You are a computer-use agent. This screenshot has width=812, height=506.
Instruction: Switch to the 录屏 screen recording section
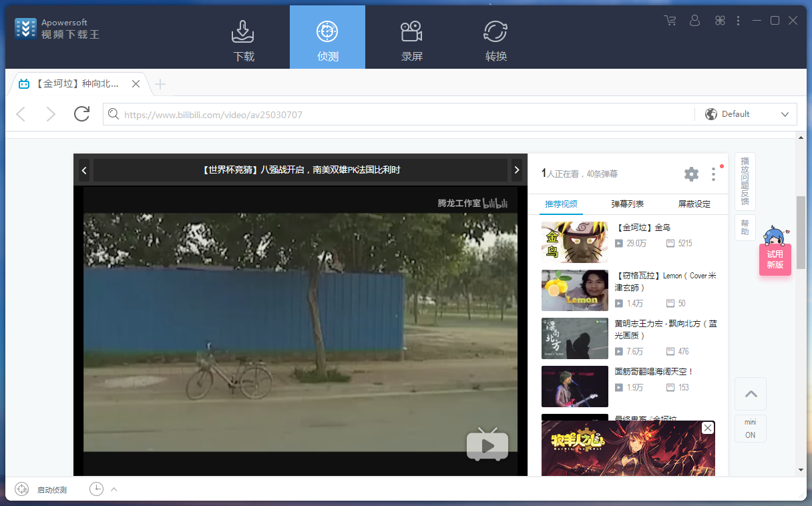click(x=411, y=39)
